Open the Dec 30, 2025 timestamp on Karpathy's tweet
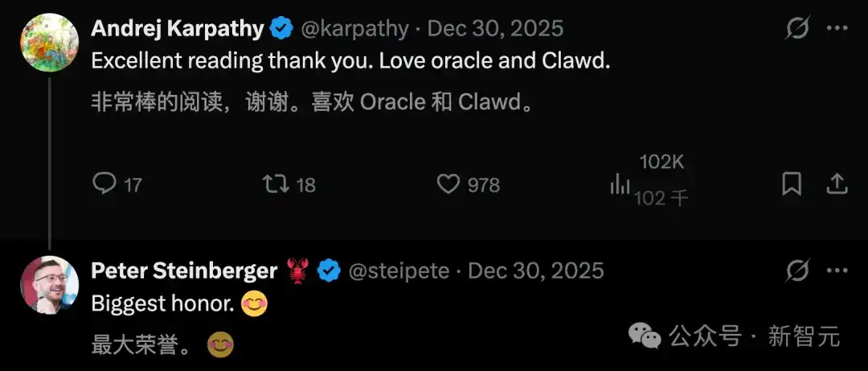Screen dimensions: 868x371 (x=496, y=28)
